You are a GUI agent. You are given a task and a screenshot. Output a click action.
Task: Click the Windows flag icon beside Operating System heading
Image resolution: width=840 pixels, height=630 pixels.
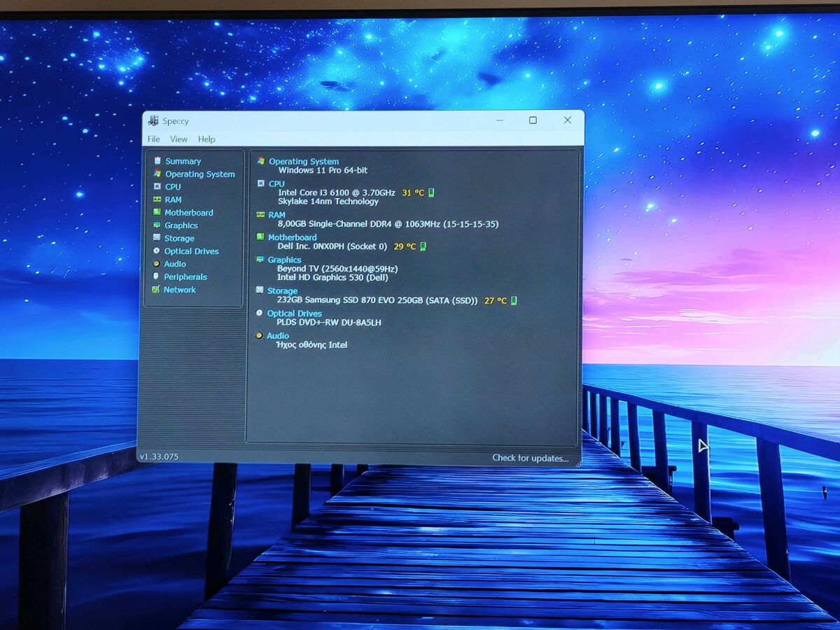261,161
